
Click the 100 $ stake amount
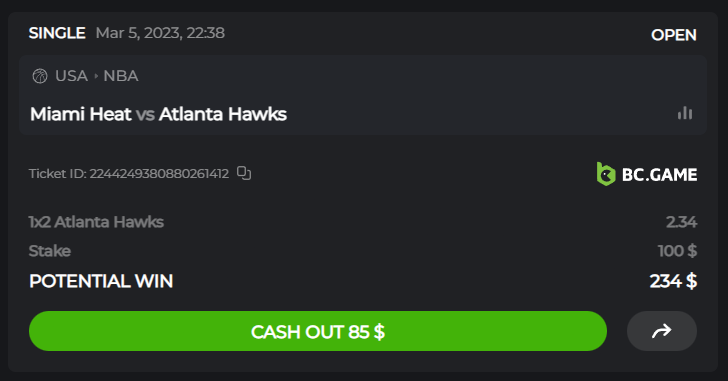[x=677, y=251]
